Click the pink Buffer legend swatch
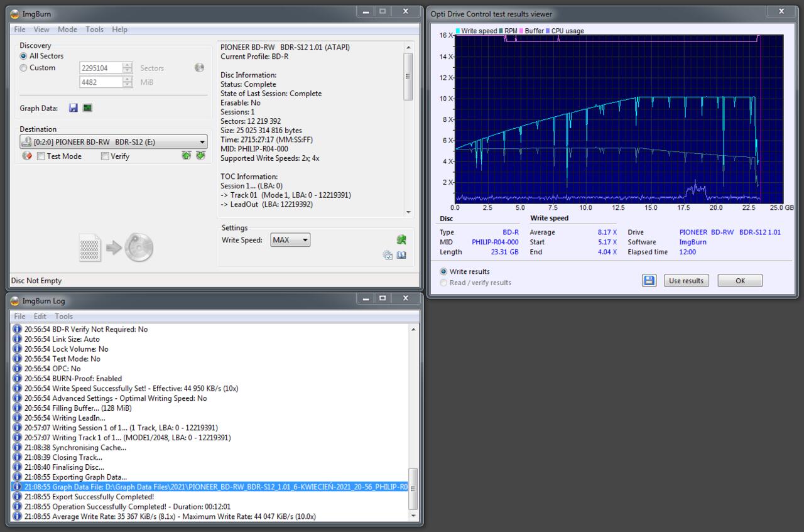This screenshot has height=532, width=804. 521,31
